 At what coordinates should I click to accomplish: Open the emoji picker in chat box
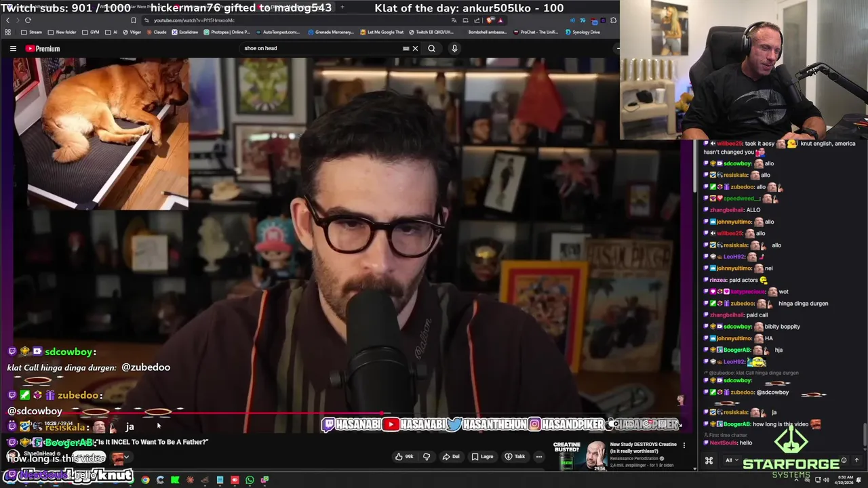(x=844, y=461)
